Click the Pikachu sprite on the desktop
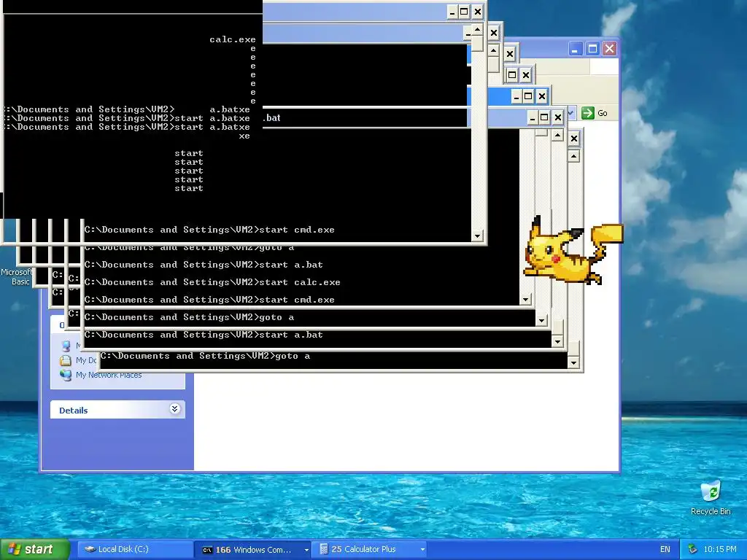The height and width of the screenshot is (560, 747). tap(573, 252)
